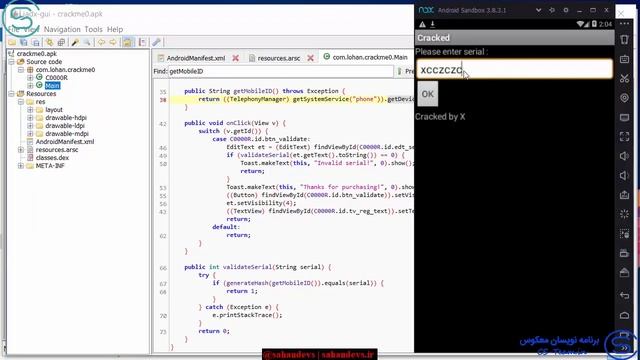
Task: Navigate forward with the right arrow icon
Action: point(113,42)
